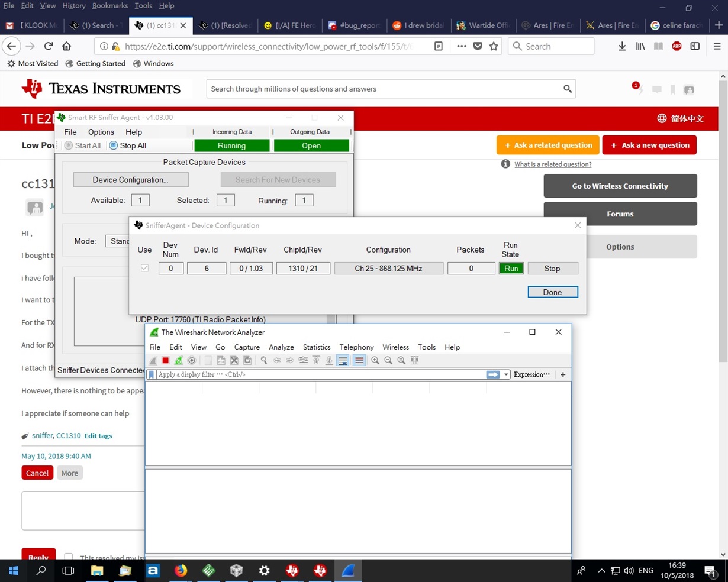Find a packet with Wireshark magnifier icon
Screen dimensions: 728x582
pyautogui.click(x=264, y=360)
